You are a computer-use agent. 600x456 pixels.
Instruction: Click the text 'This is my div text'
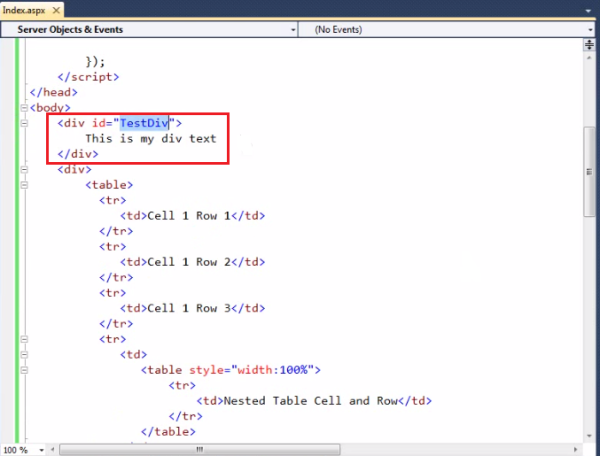151,139
